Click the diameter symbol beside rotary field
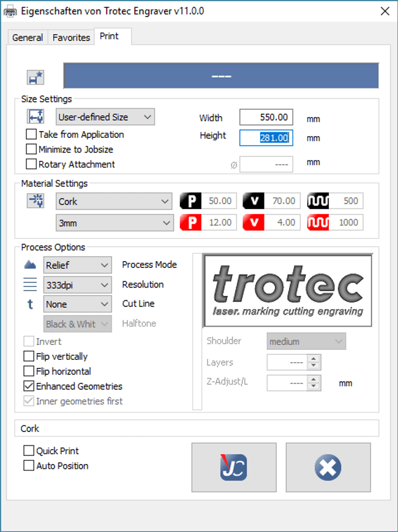Screen dimensions: 398x532 (x=234, y=165)
